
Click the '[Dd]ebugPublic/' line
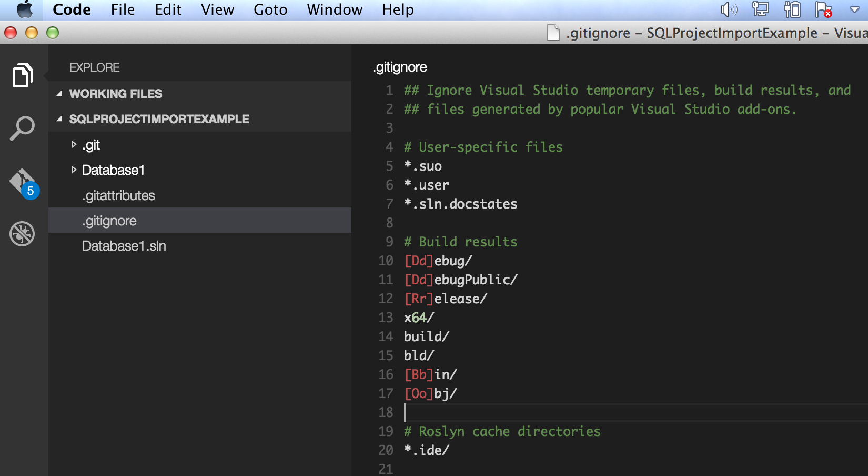(x=461, y=280)
